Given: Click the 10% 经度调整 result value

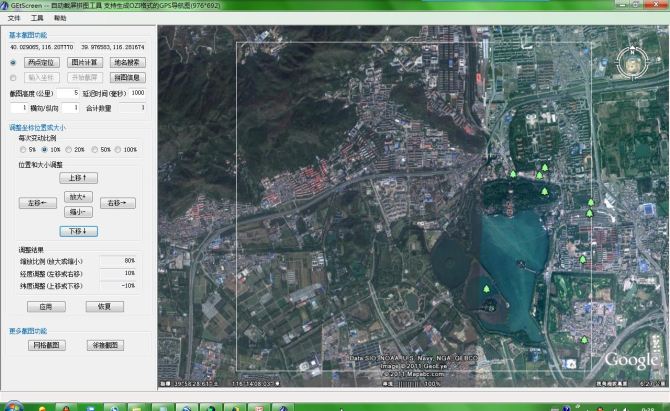Looking at the screenshot, I should pos(118,273).
